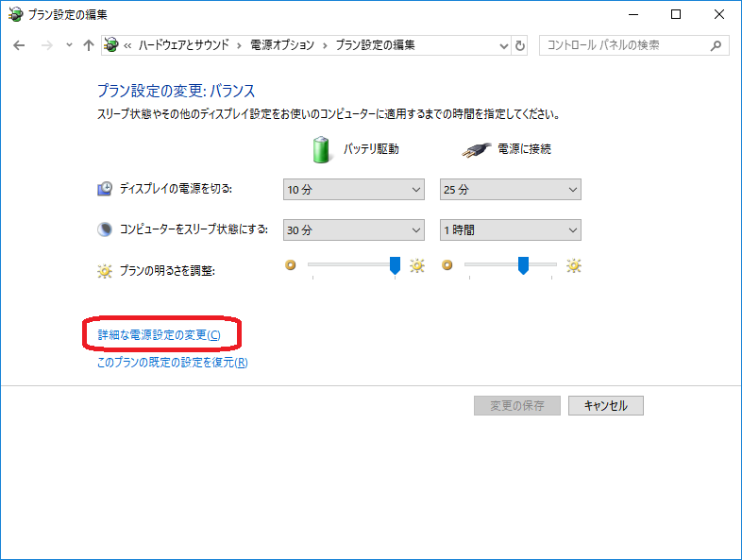Click the breadcrumb overflow chevrons «
This screenshot has width=742, height=560.
pos(127,45)
